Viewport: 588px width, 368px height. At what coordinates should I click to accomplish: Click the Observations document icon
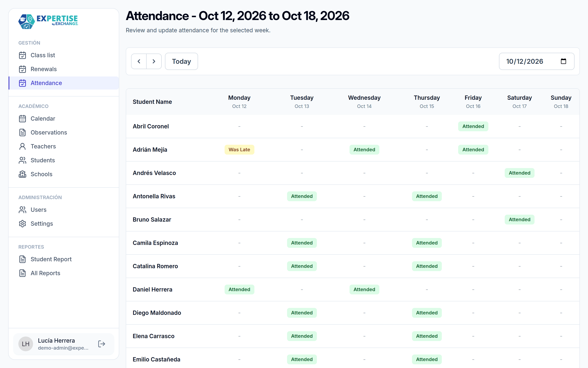coord(22,132)
